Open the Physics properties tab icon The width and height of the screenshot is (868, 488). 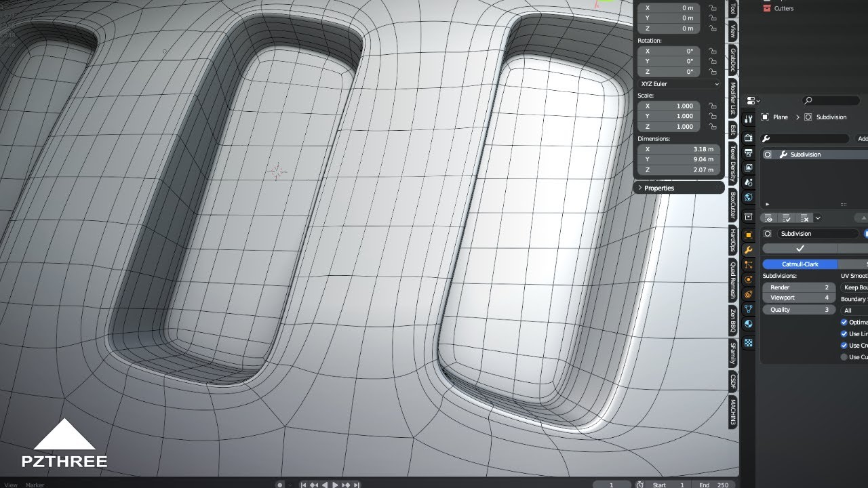(749, 279)
